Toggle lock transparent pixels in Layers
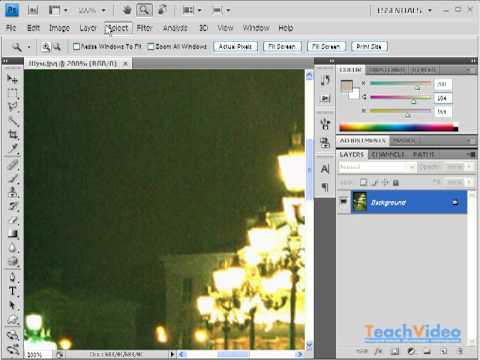Screen dimensions: 480x360 tap(363, 182)
